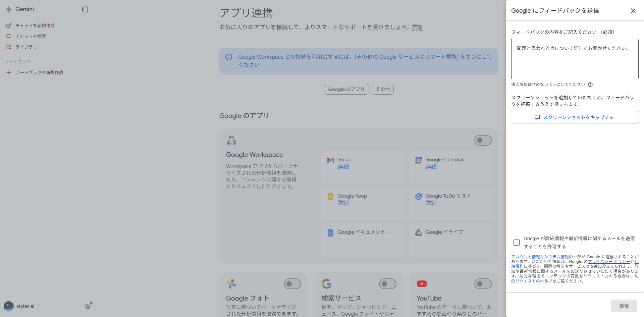Click the Google Workspace card title

[x=255, y=155]
